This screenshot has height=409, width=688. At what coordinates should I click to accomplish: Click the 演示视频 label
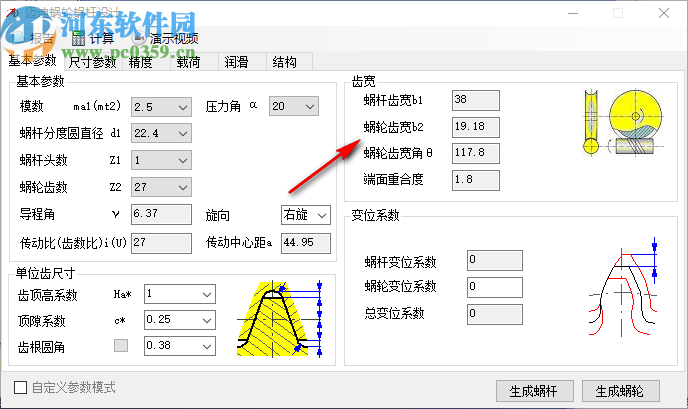[174, 39]
